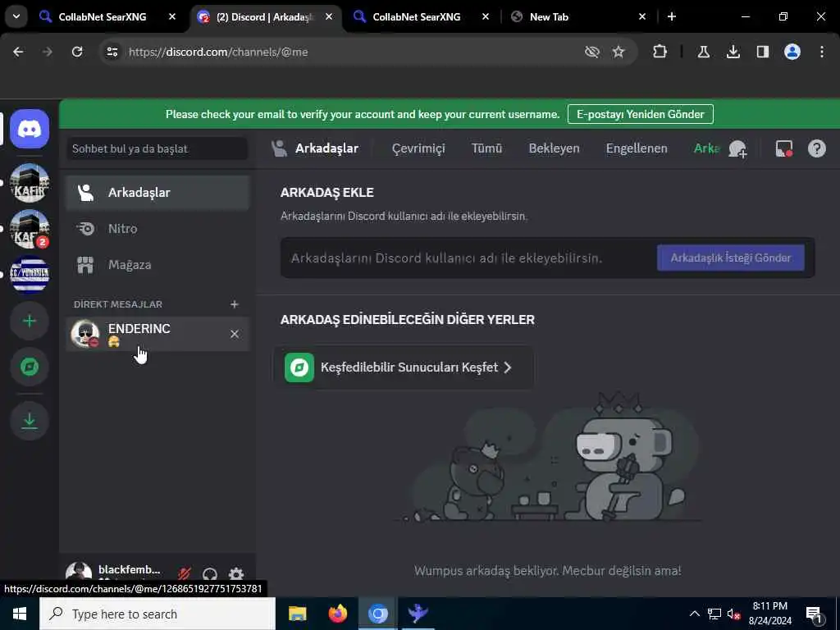The image size is (840, 630).
Task: Click the blackfemb user profile panel
Action: [115, 573]
